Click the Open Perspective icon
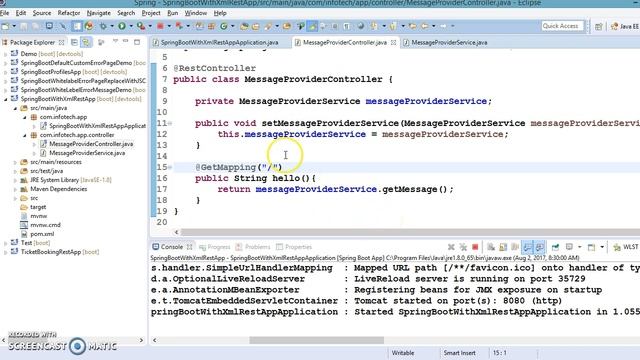The height and width of the screenshot is (360, 640). tap(598, 27)
